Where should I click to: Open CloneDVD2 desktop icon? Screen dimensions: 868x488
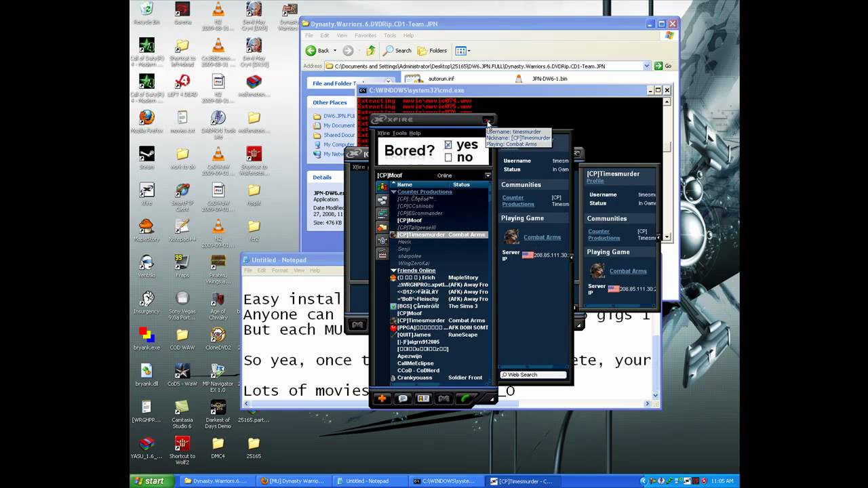218,338
